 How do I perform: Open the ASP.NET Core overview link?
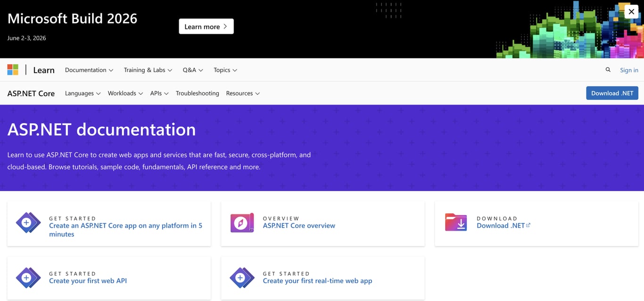click(x=299, y=226)
